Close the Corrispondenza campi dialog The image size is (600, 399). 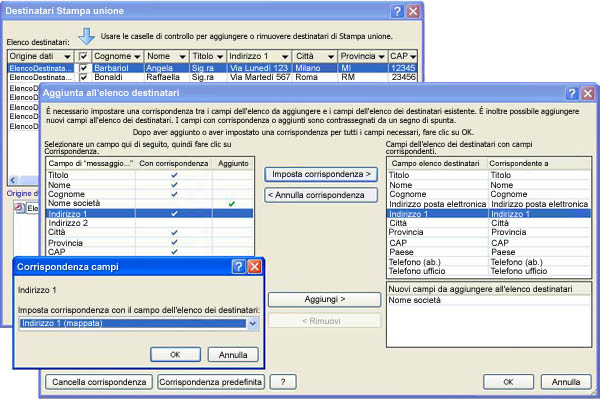254,266
